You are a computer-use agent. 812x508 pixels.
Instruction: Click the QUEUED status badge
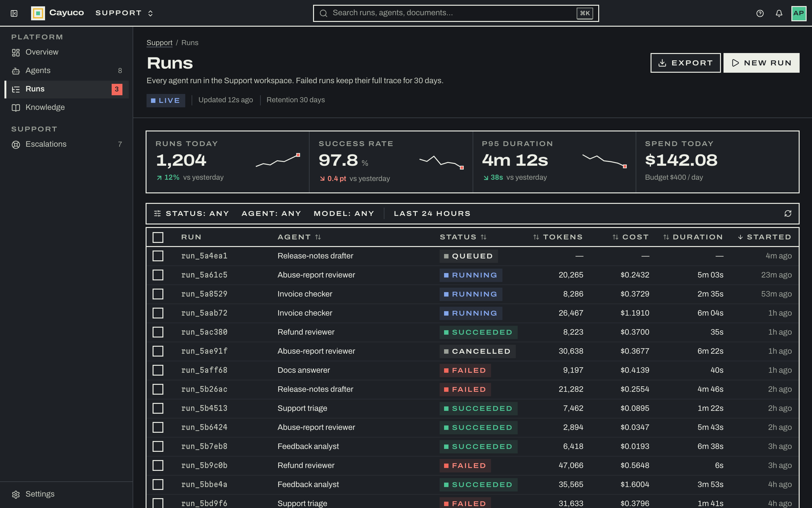[x=468, y=256]
